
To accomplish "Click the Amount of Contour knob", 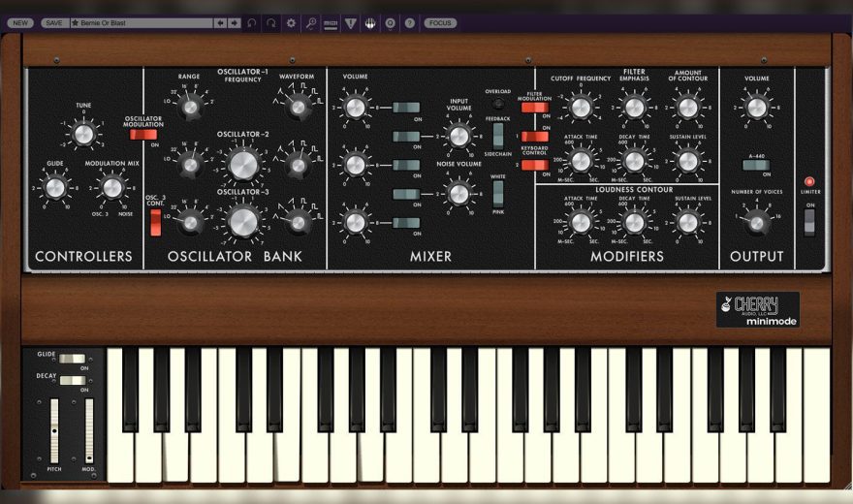I will [687, 108].
